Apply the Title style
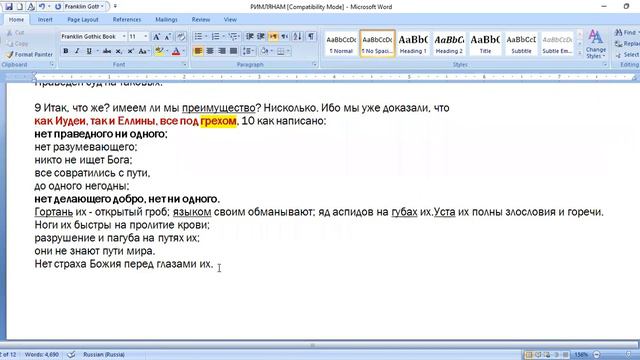Screen dimensions: 640x360 click(x=485, y=43)
